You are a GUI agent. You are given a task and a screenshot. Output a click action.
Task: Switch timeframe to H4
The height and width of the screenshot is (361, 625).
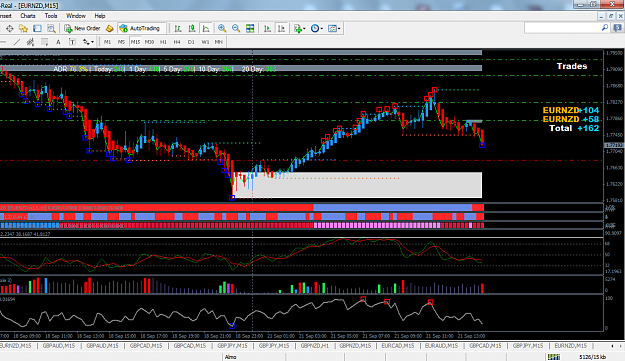tap(177, 42)
